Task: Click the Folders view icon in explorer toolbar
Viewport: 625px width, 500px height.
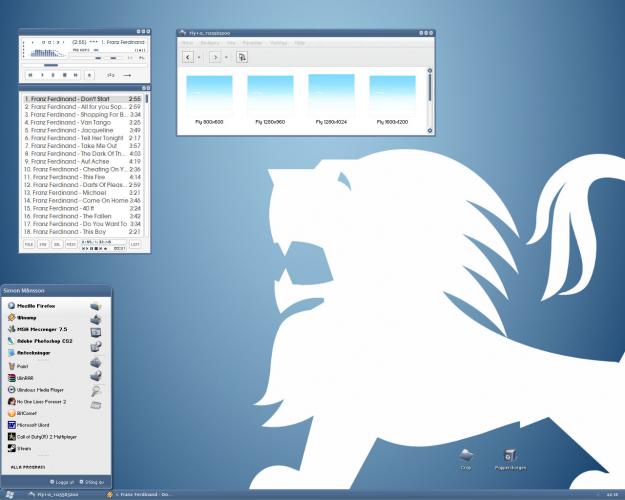Action: point(242,58)
